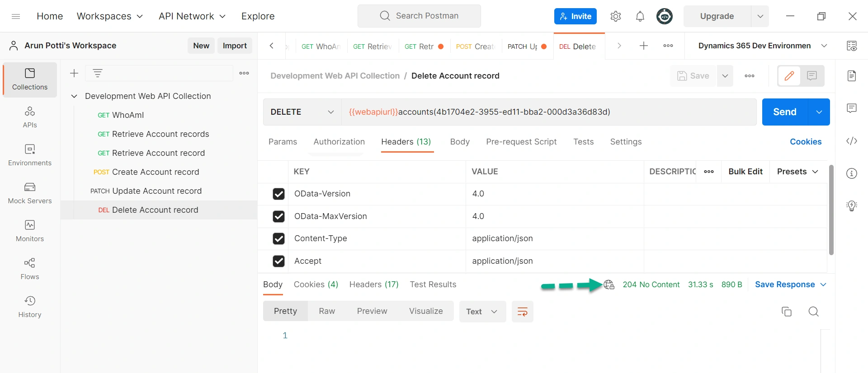Open the Cookies link
The width and height of the screenshot is (868, 373).
point(806,142)
